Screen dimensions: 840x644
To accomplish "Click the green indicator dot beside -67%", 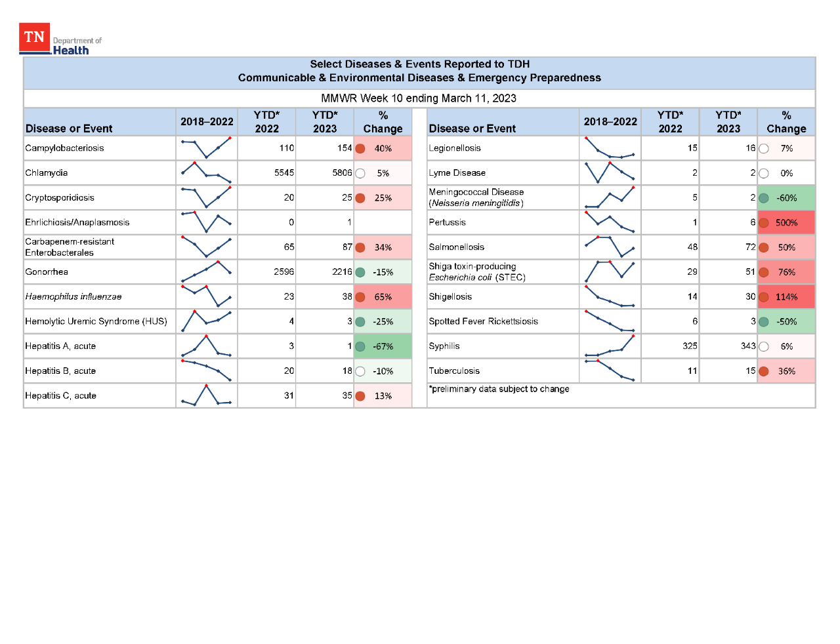I will [x=360, y=346].
